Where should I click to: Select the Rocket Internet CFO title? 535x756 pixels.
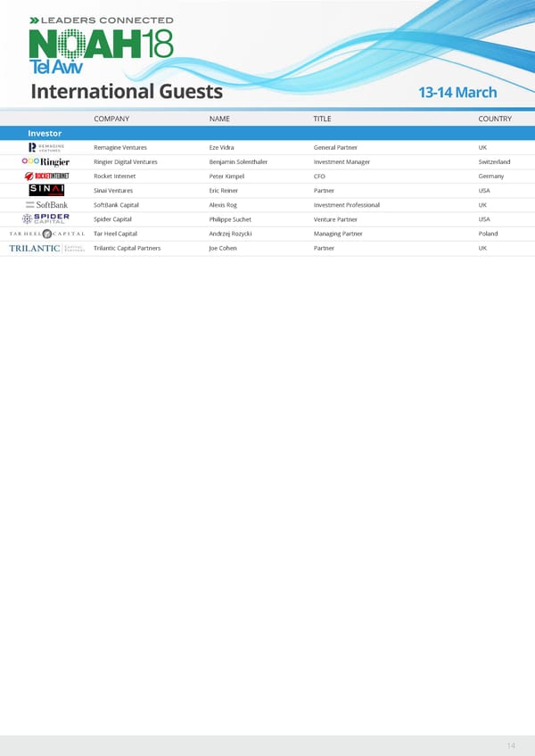pos(319,177)
